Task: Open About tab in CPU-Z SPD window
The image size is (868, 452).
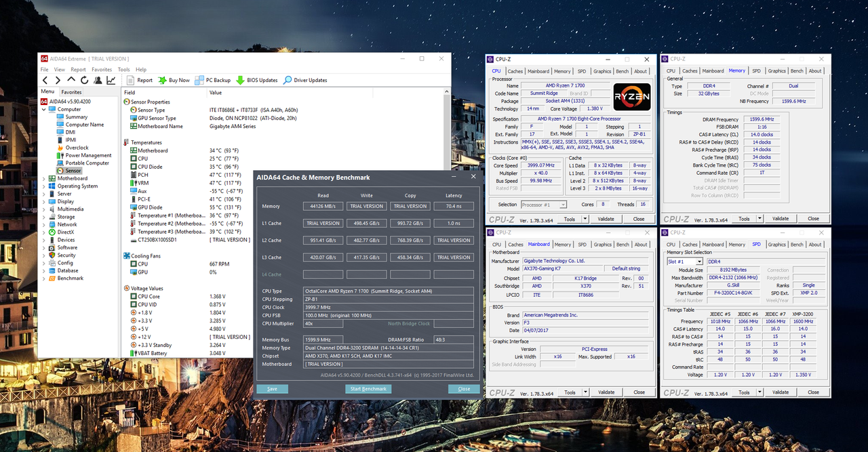Action: pyautogui.click(x=815, y=245)
